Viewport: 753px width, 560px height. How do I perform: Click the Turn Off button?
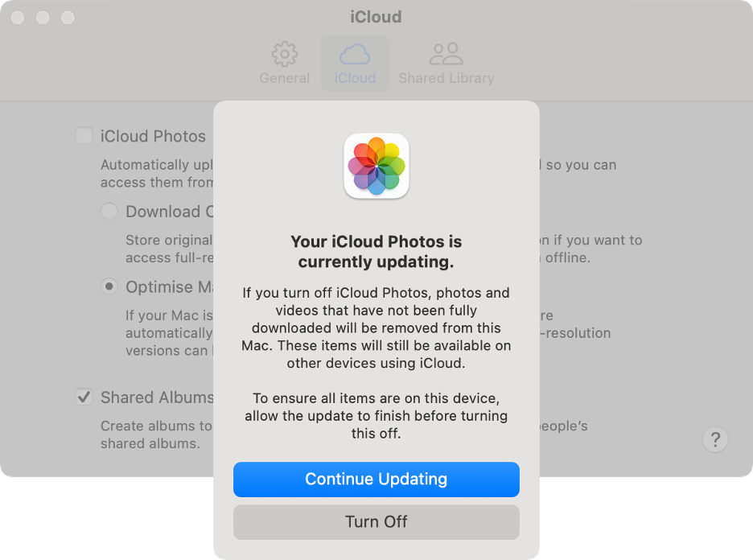(376, 521)
